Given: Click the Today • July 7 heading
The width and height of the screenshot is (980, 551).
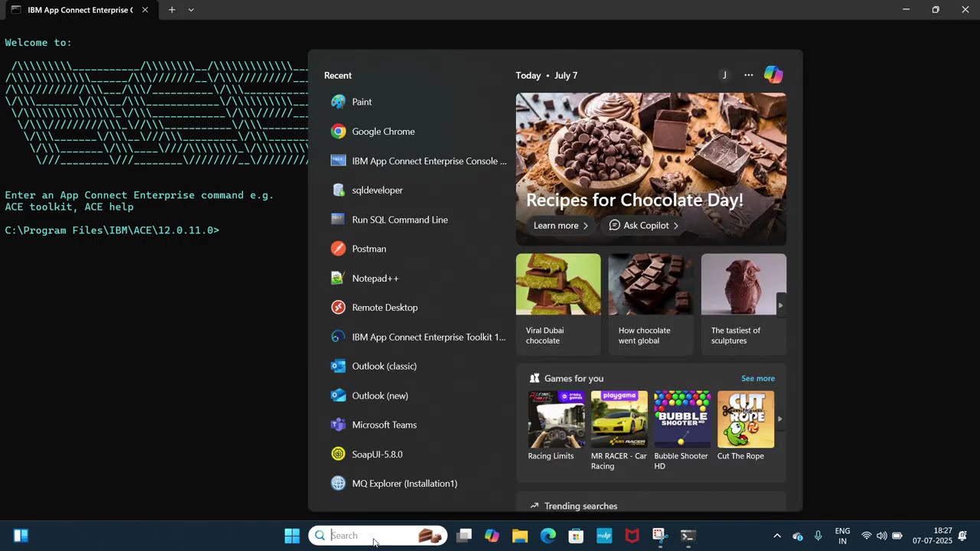Looking at the screenshot, I should pos(547,75).
